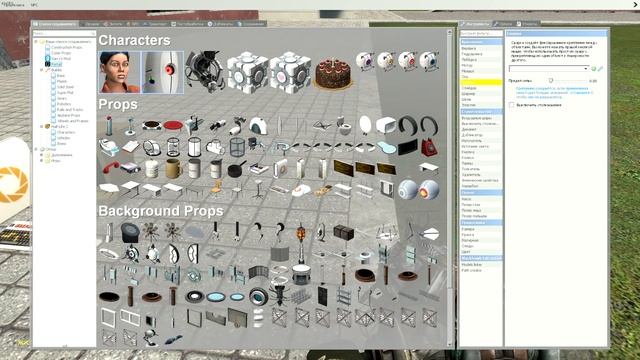The image size is (640, 360).
Task: Click the spawnlist search field
Action: pyautogui.click(x=64, y=33)
